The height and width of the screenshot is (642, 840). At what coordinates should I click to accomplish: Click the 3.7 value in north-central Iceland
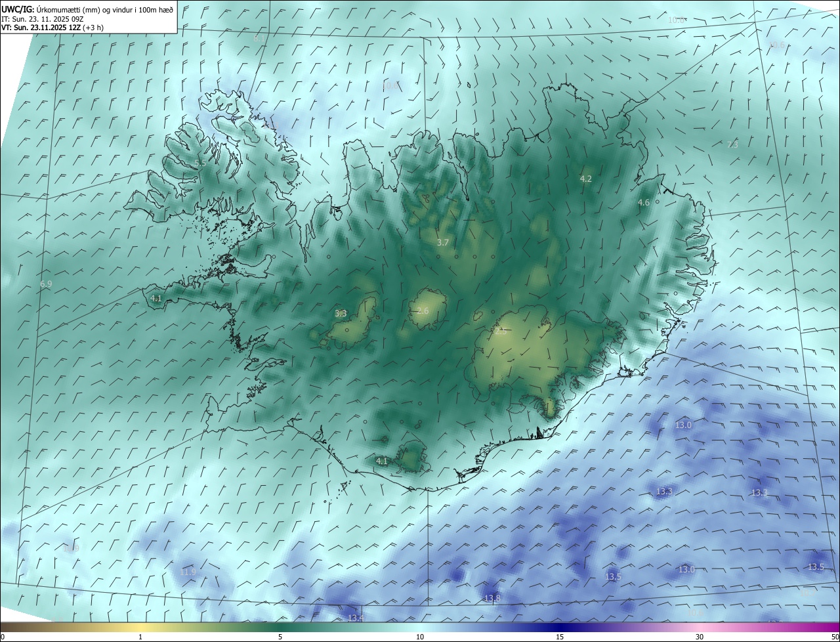[443, 242]
